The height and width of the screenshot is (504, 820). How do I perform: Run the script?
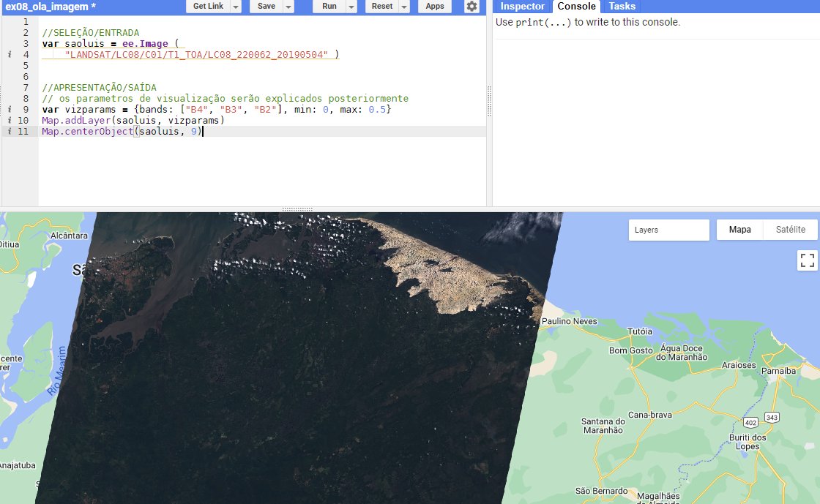point(329,7)
